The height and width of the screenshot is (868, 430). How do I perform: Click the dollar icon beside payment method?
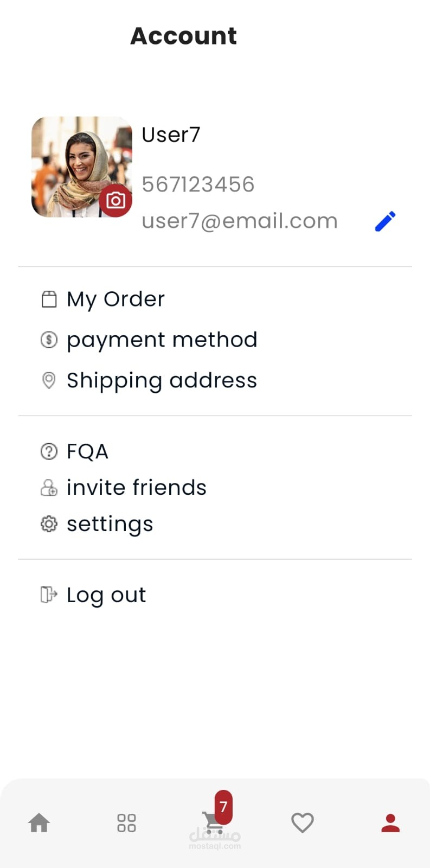(x=49, y=340)
